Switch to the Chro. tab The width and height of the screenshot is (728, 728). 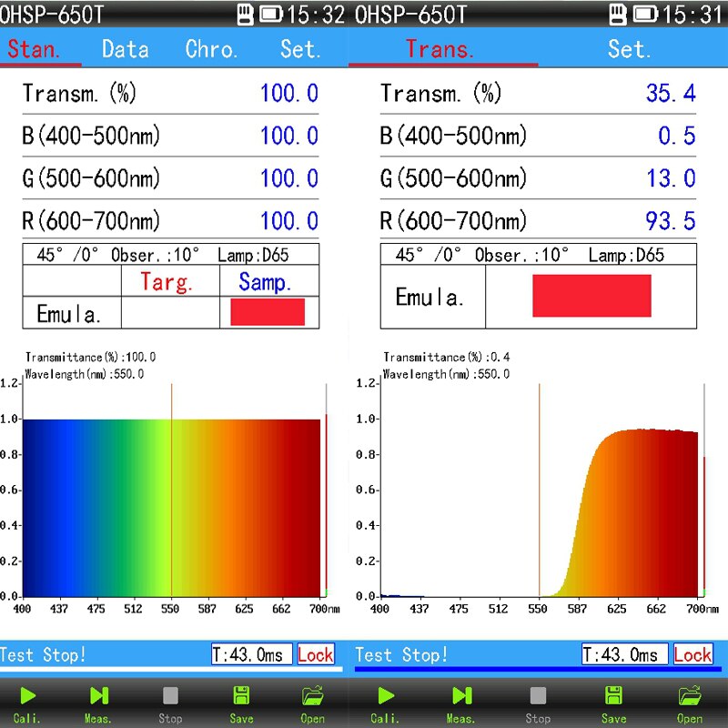click(211, 49)
